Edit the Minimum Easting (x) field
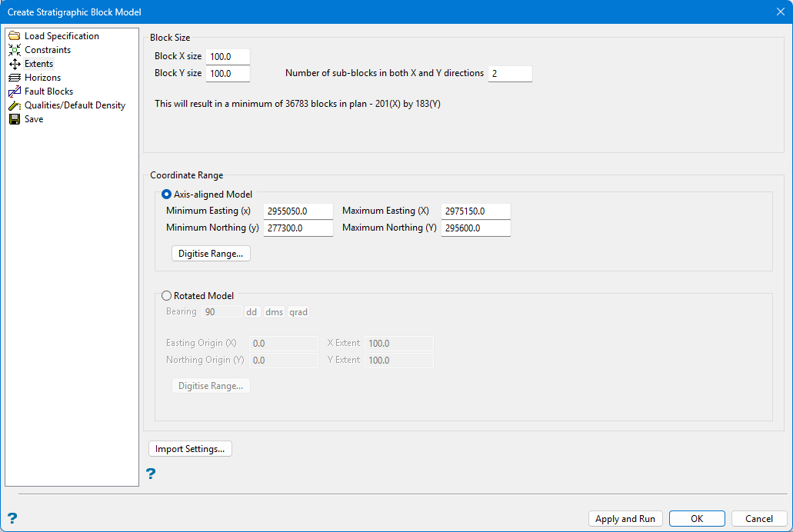The height and width of the screenshot is (532, 793). (298, 211)
